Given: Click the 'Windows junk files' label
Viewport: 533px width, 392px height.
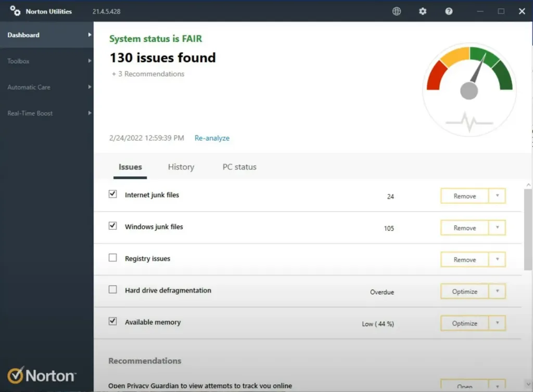Looking at the screenshot, I should 154,227.
